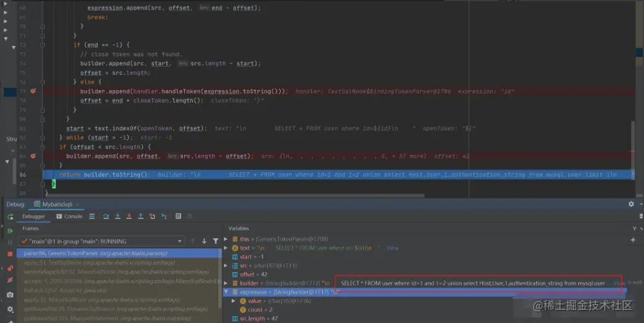The width and height of the screenshot is (644, 323).
Task: Expand the 'src' char array node
Action: (226, 266)
